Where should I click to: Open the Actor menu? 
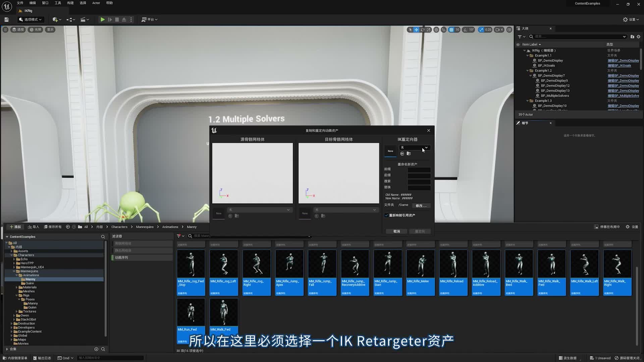(x=96, y=3)
